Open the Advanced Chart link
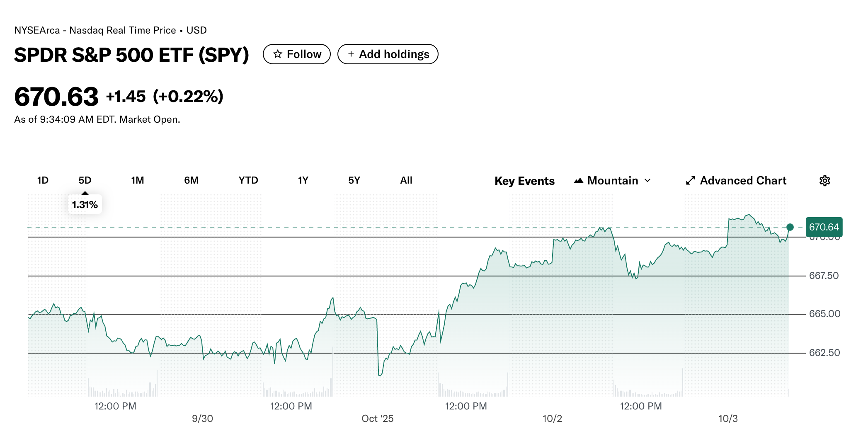This screenshot has width=868, height=436. 743,181
